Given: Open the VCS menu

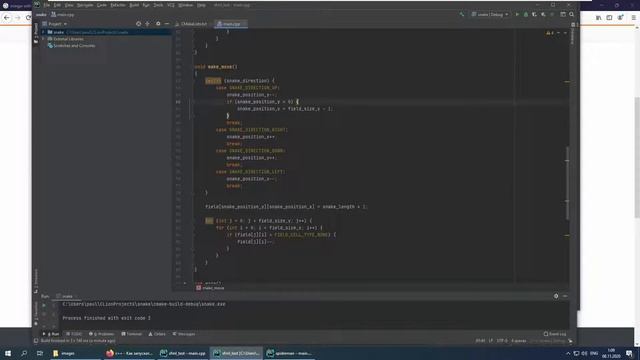Looking at the screenshot, I should coord(171,5).
